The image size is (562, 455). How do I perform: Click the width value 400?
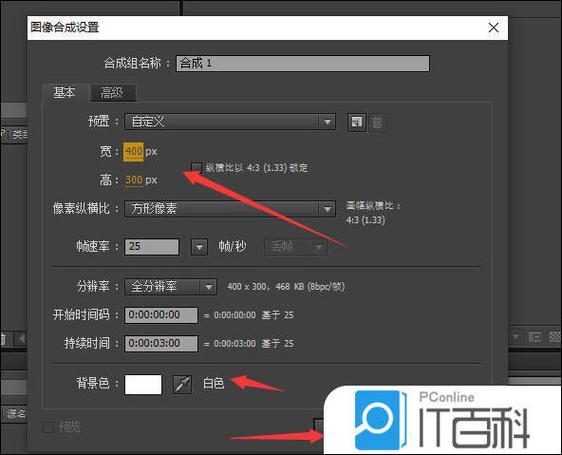(133, 152)
